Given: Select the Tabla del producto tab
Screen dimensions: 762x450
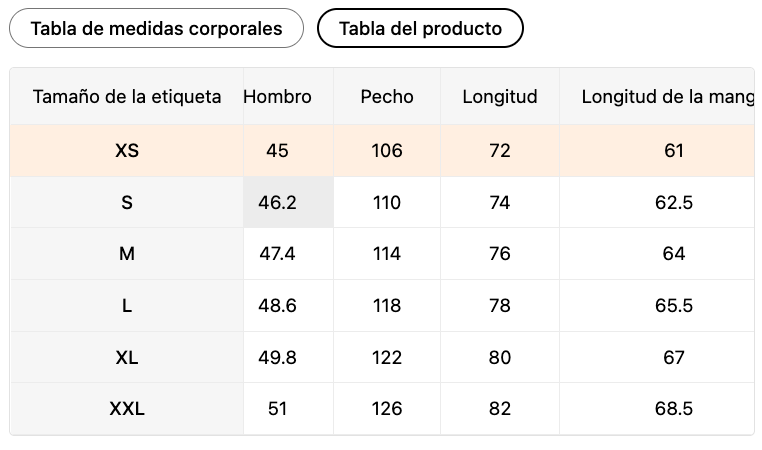Looking at the screenshot, I should click(420, 29).
